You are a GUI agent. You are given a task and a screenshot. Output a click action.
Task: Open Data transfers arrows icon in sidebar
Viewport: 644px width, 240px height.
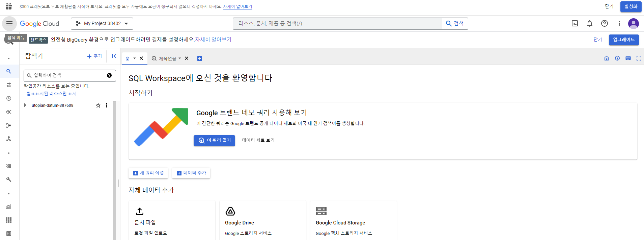coord(9,85)
